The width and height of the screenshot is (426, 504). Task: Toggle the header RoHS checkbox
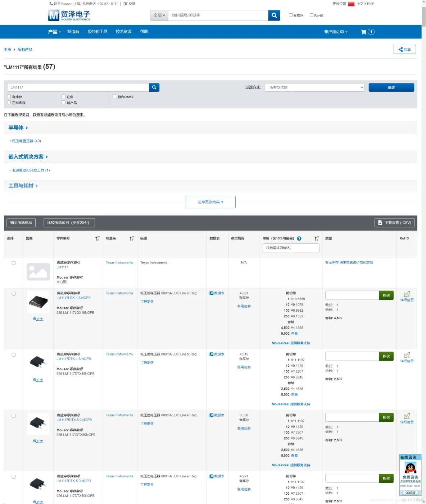[x=312, y=15]
